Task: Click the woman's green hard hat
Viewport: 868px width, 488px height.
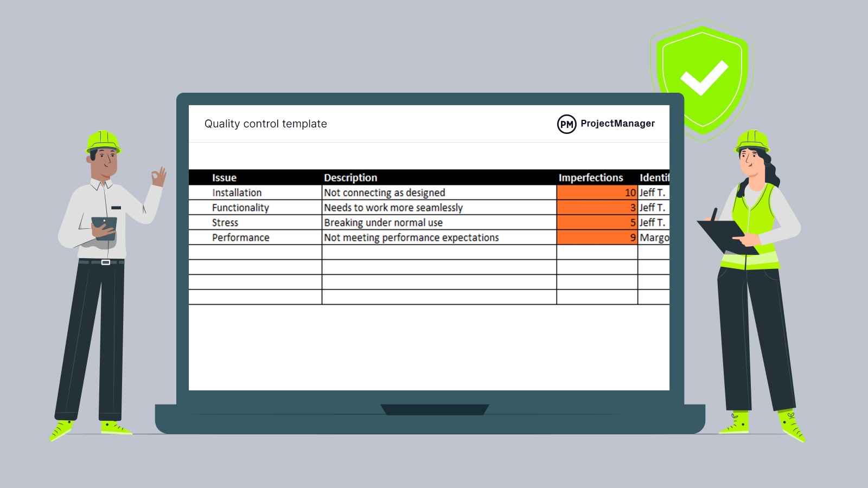Action: pyautogui.click(x=752, y=140)
